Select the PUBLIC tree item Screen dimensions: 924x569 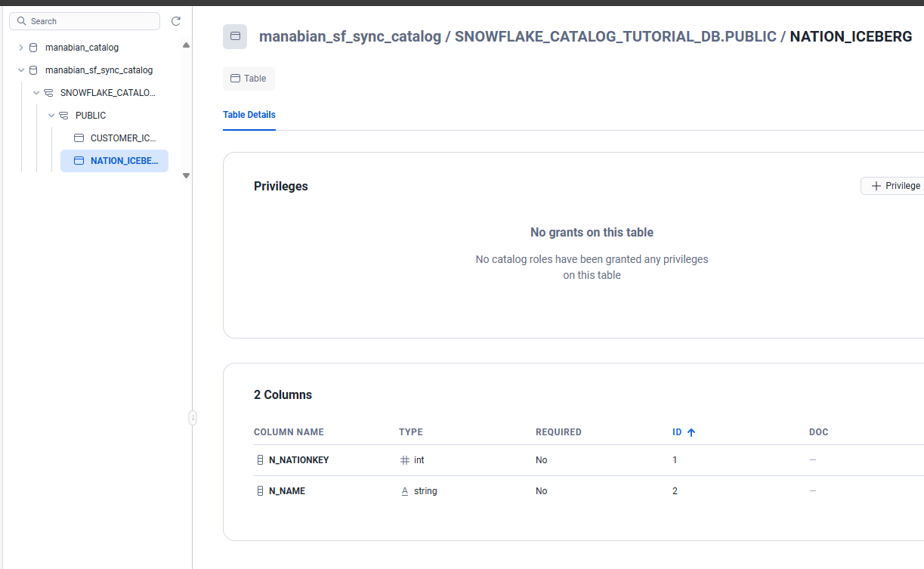click(91, 116)
